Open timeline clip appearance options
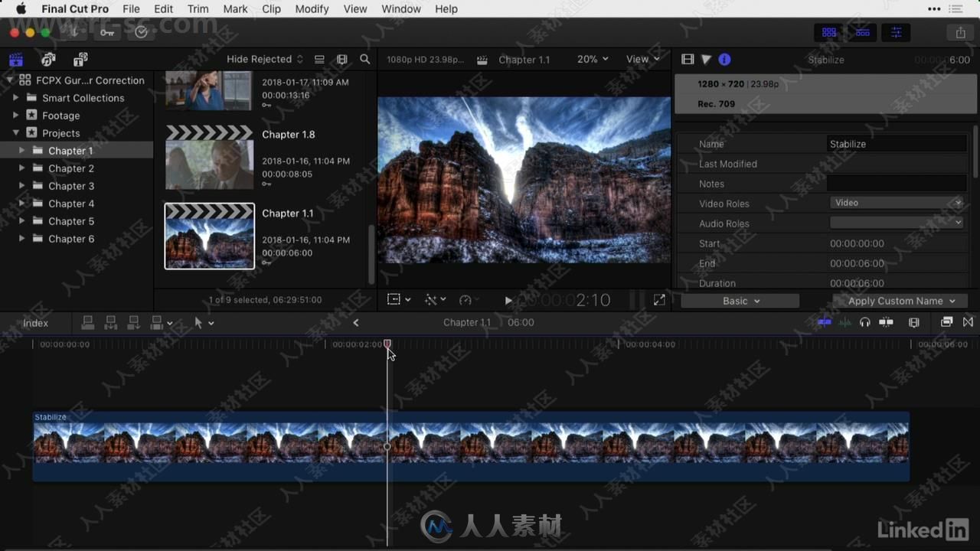This screenshot has height=551, width=980. [913, 323]
